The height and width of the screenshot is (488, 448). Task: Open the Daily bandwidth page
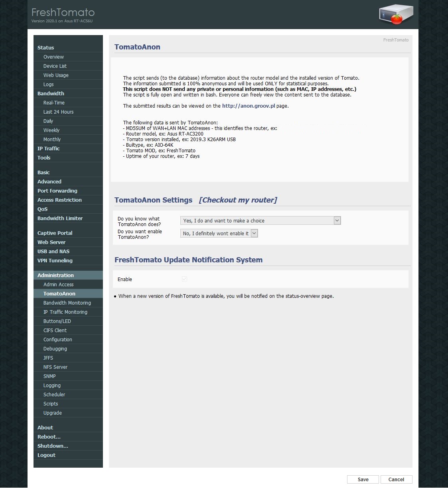click(68, 121)
